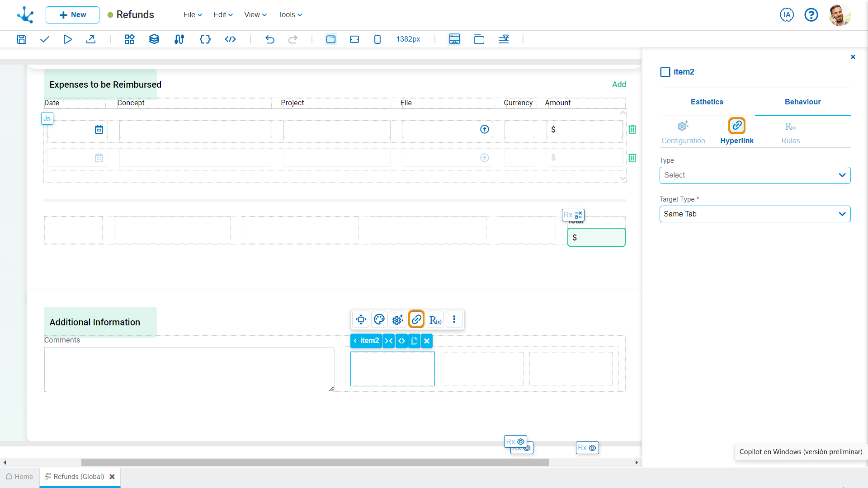Open the layers stack icon
The image size is (868, 488).
pyautogui.click(x=154, y=39)
